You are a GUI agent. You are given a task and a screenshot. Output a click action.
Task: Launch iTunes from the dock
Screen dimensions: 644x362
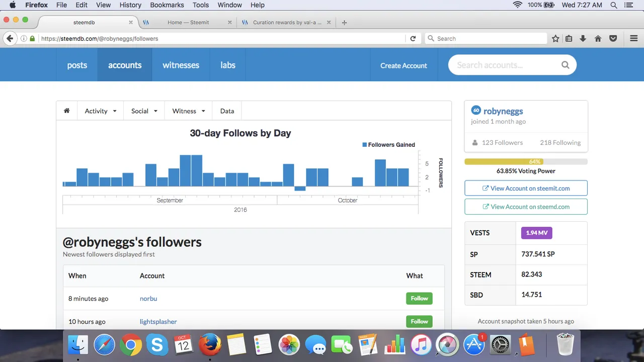click(x=421, y=345)
